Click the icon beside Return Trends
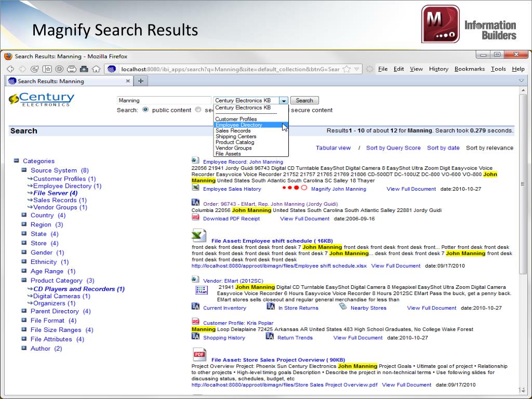This screenshot has width=532, height=399. coord(270,336)
